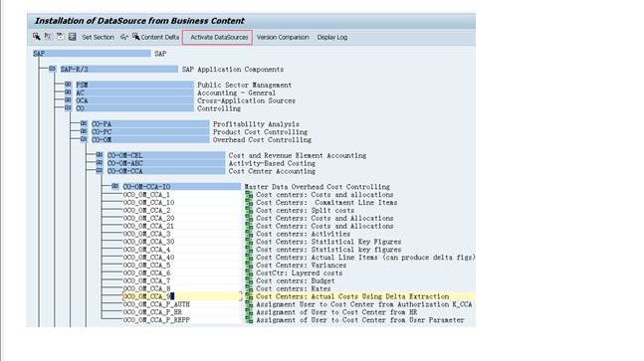Image resolution: width=644 pixels, height=361 pixels.
Task: Click DataSource icon for Activities row
Action: (249, 234)
